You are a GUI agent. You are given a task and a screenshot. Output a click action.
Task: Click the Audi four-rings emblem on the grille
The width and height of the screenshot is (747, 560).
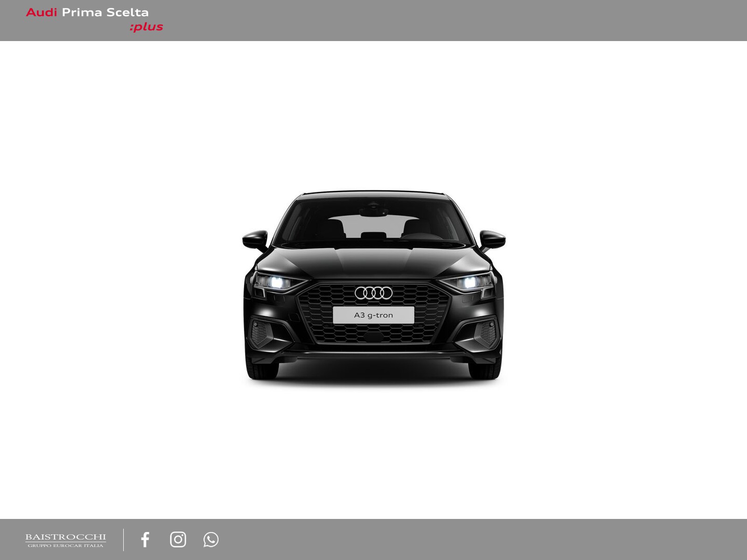coord(373,293)
